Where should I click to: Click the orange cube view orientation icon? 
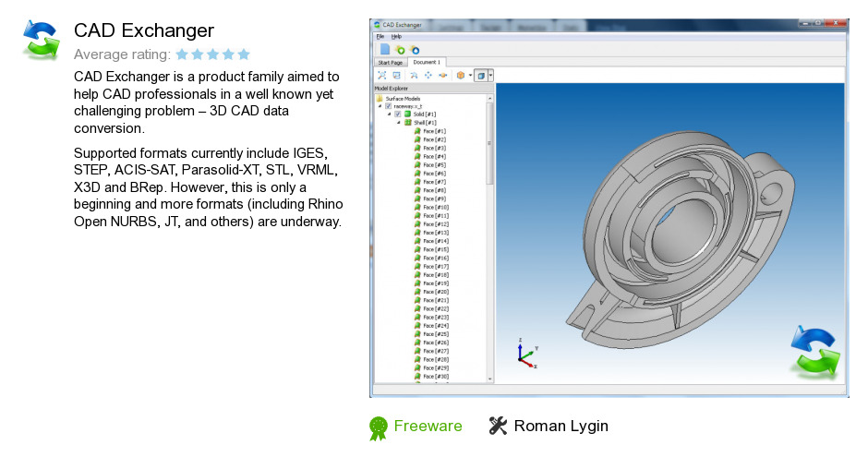[x=461, y=76]
